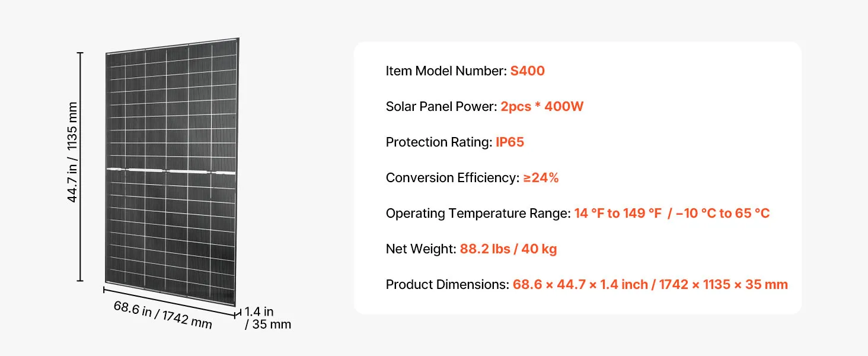This screenshot has width=868, height=356.
Task: Click the 44.7 in / 1135 mm height label
Action: pyautogui.click(x=73, y=152)
